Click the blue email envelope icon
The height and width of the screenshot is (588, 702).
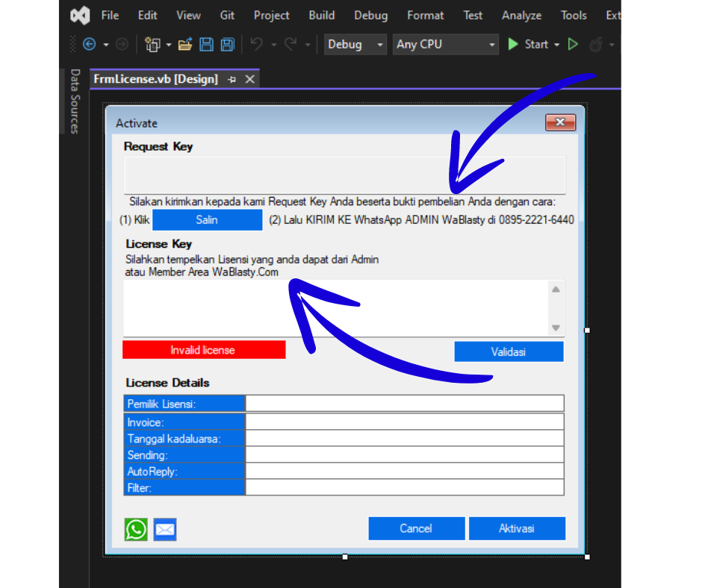coord(165,530)
